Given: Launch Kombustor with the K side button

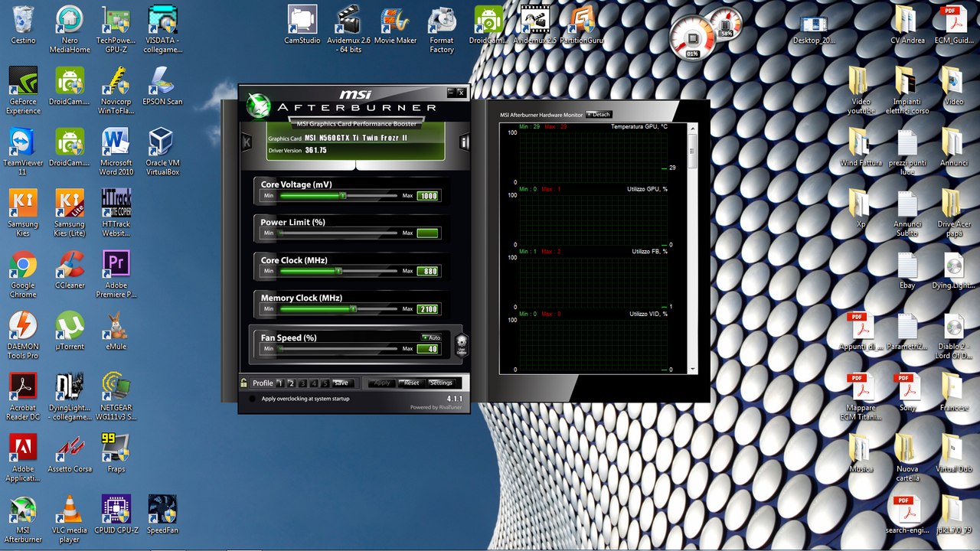Looking at the screenshot, I should (247, 142).
